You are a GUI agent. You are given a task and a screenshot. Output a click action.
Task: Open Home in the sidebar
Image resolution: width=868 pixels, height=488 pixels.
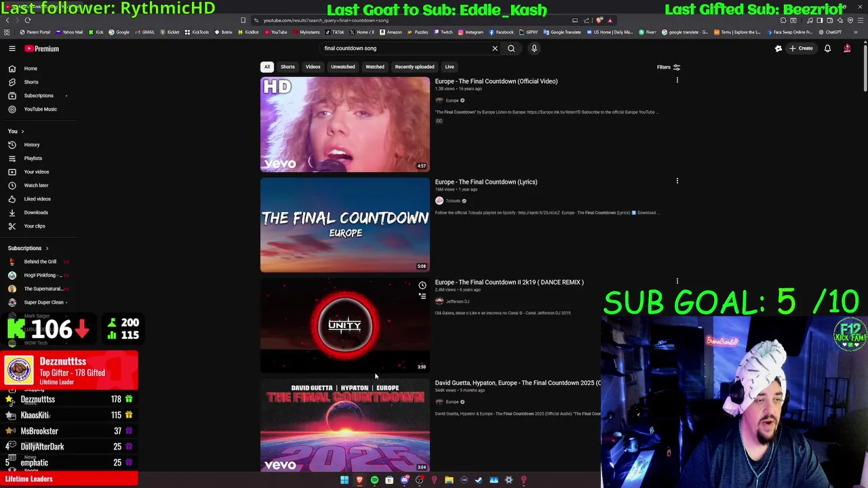pyautogui.click(x=31, y=68)
